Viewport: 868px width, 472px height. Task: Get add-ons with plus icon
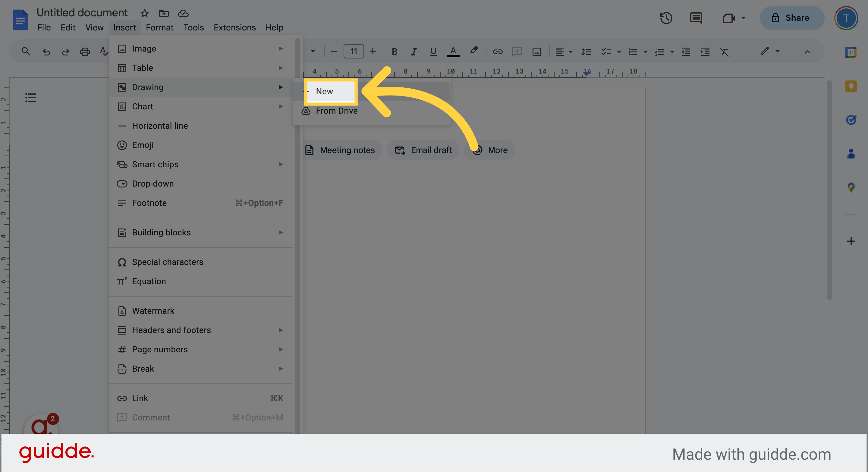[x=851, y=241]
